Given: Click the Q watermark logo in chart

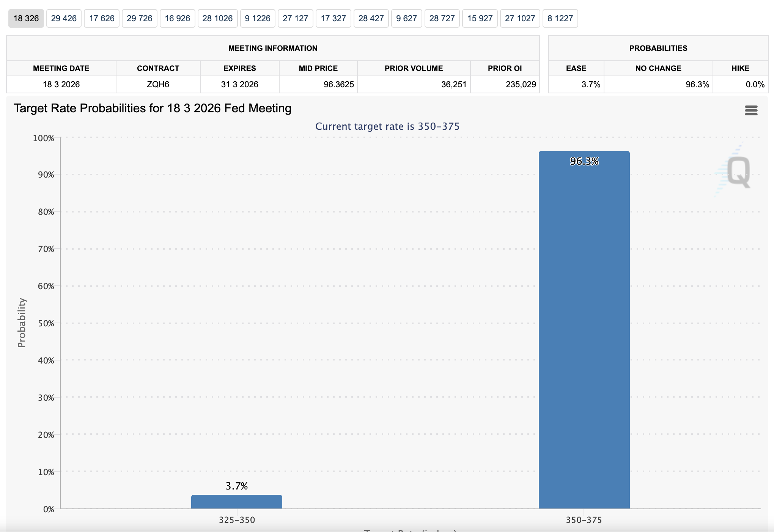Looking at the screenshot, I should pos(738,172).
